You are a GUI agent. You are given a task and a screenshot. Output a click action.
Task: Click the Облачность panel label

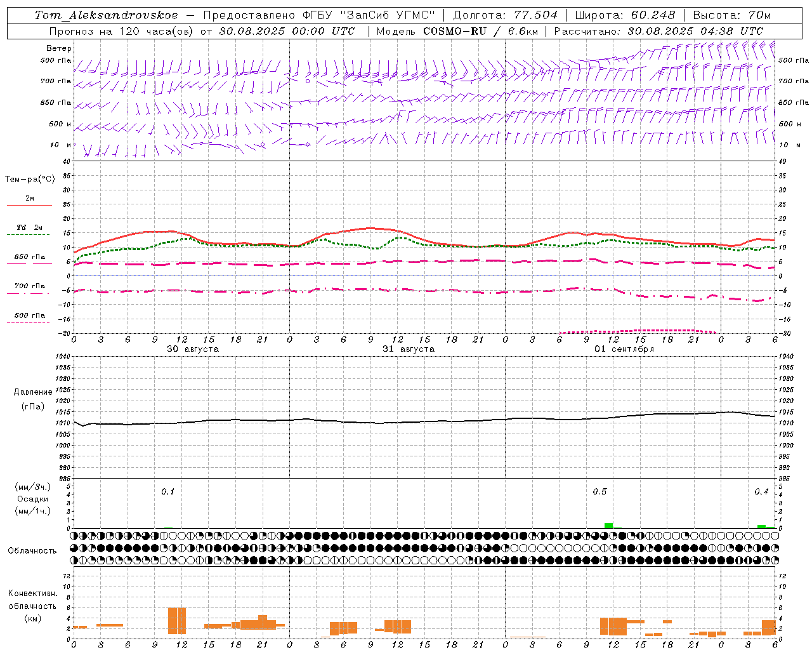[x=32, y=550]
